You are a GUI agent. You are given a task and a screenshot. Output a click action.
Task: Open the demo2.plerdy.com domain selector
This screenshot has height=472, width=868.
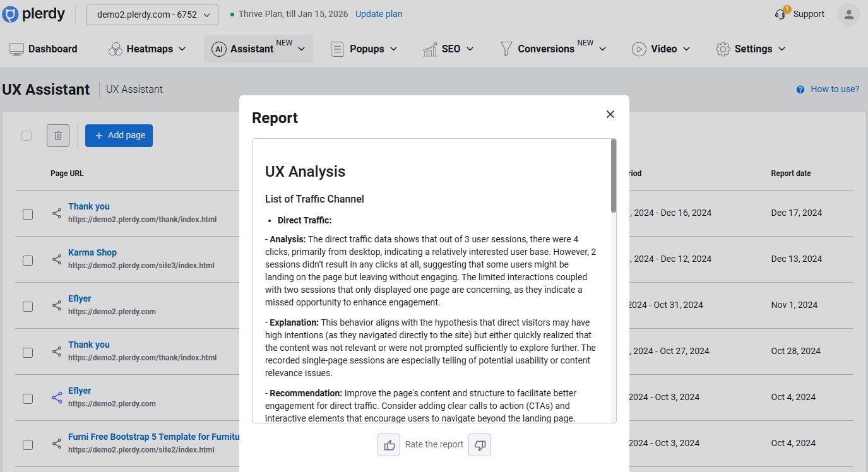pyautogui.click(x=151, y=14)
